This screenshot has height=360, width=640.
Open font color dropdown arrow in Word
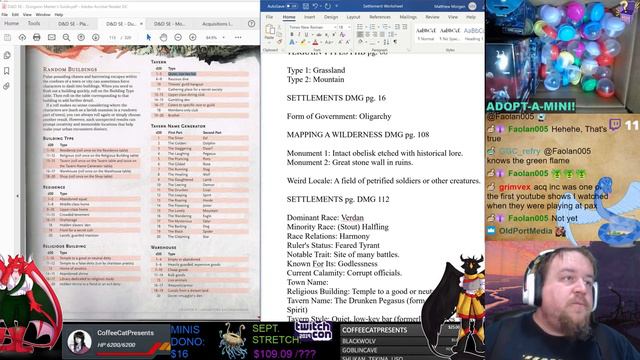click(x=321, y=42)
